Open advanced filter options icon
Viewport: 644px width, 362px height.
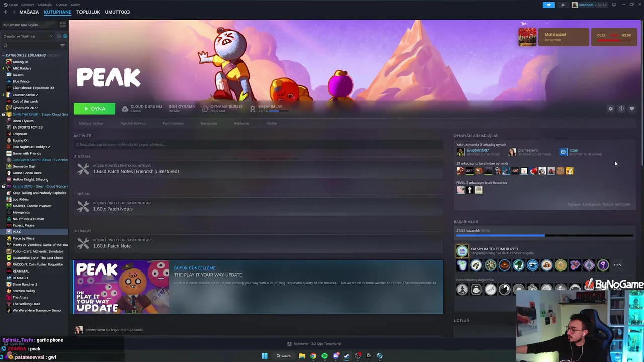63,46
